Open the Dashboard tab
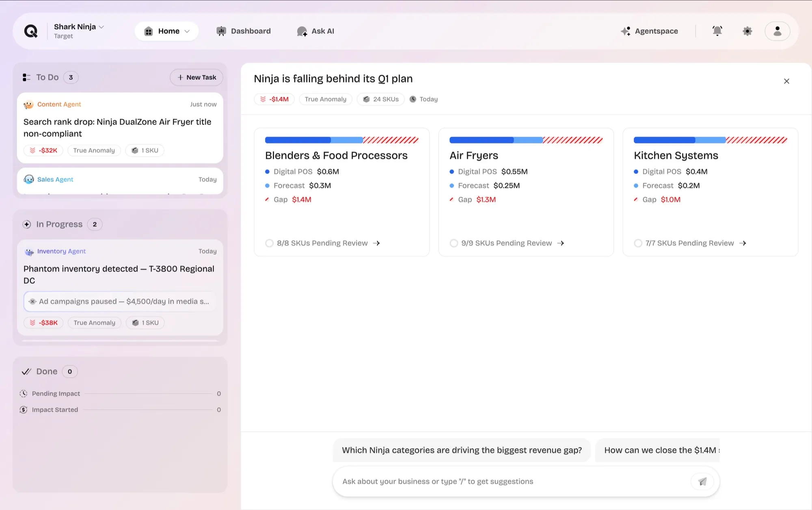Image resolution: width=812 pixels, height=510 pixels. pos(244,31)
